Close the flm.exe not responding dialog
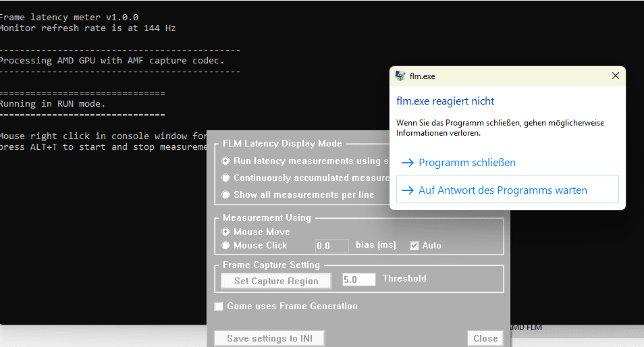Viewport: 644px width, 347px height. point(615,76)
